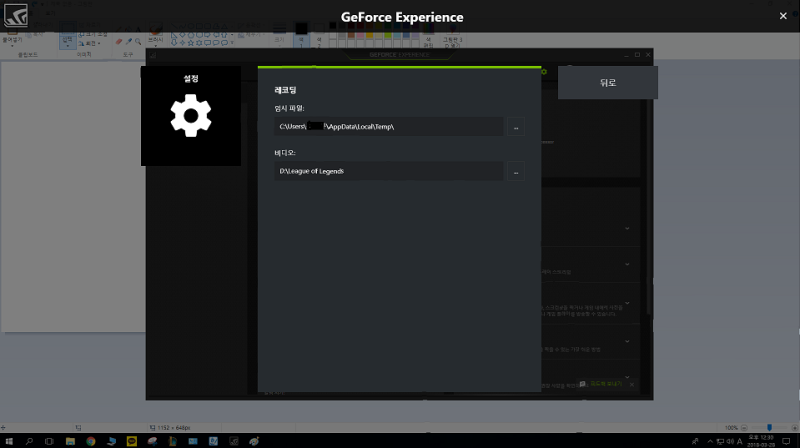Open the taskbar clock and calendar
Screen dimensions: 800x448
[x=761, y=441]
